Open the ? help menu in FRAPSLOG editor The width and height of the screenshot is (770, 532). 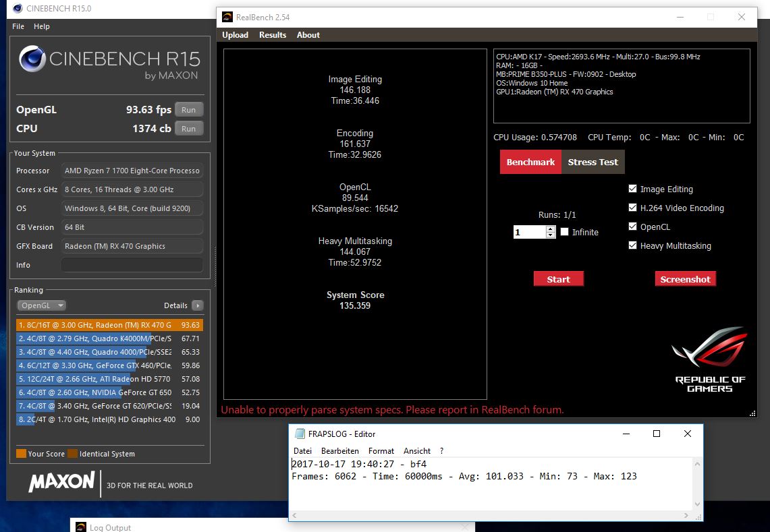pos(441,450)
